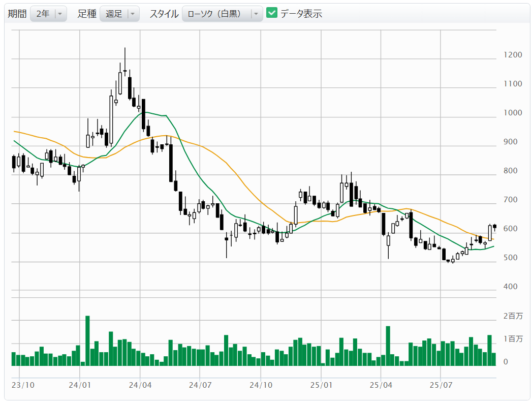
Task: Click the 23/10 date label on x-axis
Action: [x=23, y=385]
